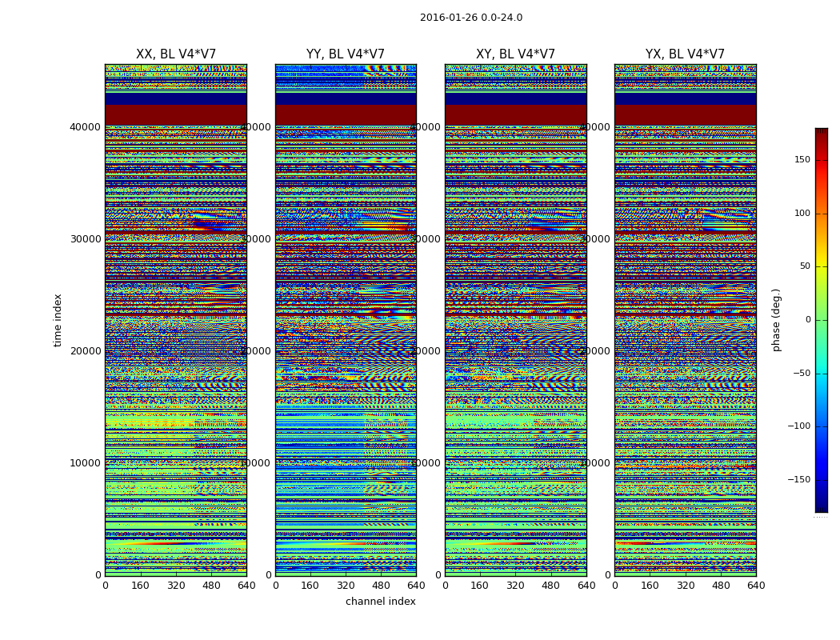Pick the 0 tick label on colorbar

807,320
